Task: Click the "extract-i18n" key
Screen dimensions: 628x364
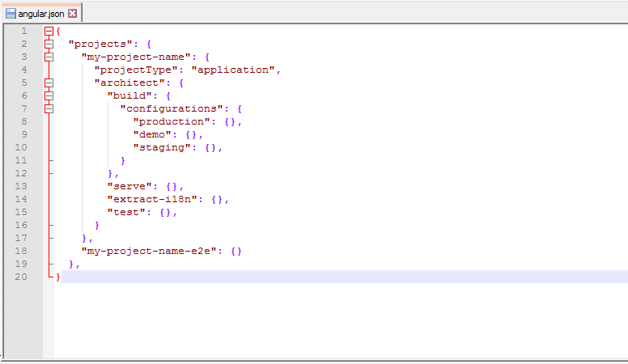Action: click(x=152, y=199)
